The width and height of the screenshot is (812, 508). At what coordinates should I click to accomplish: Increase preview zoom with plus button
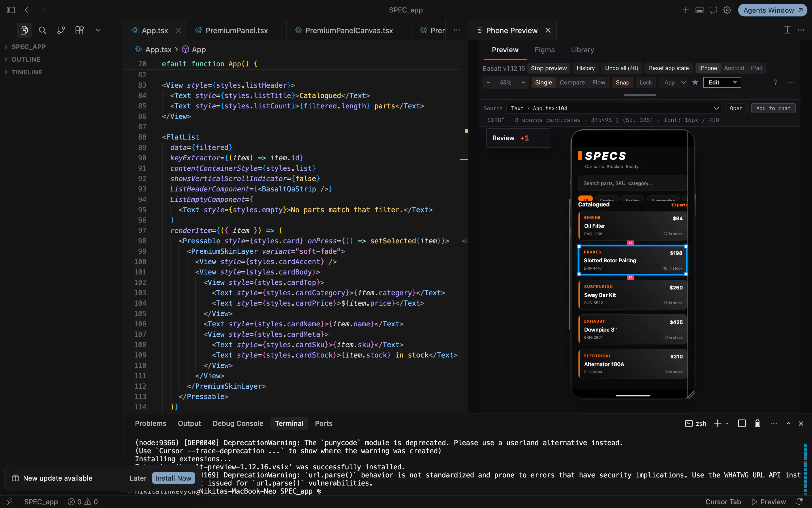pos(523,83)
